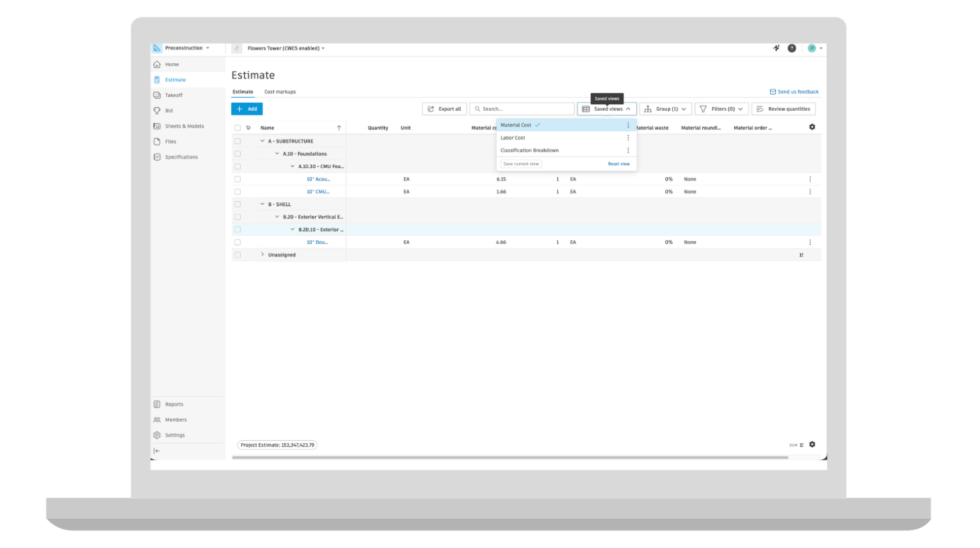Tick the select-all checkbox in table header
980x548 pixels.
(237, 128)
